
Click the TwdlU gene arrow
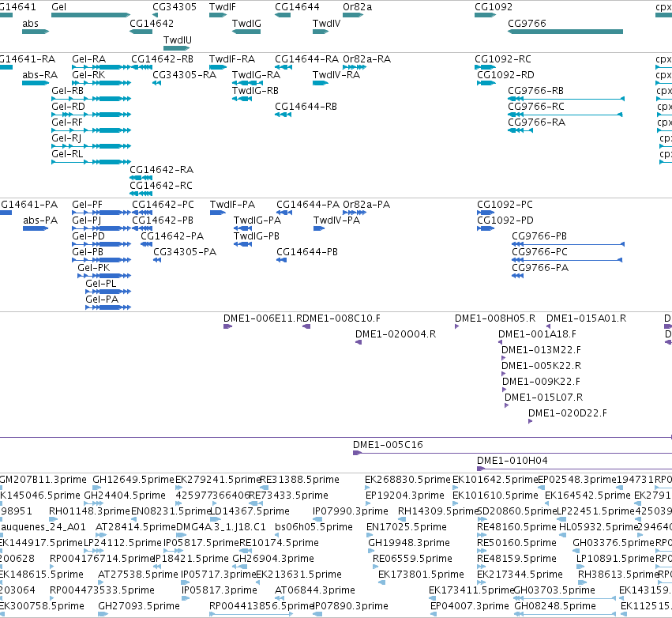[176, 48]
